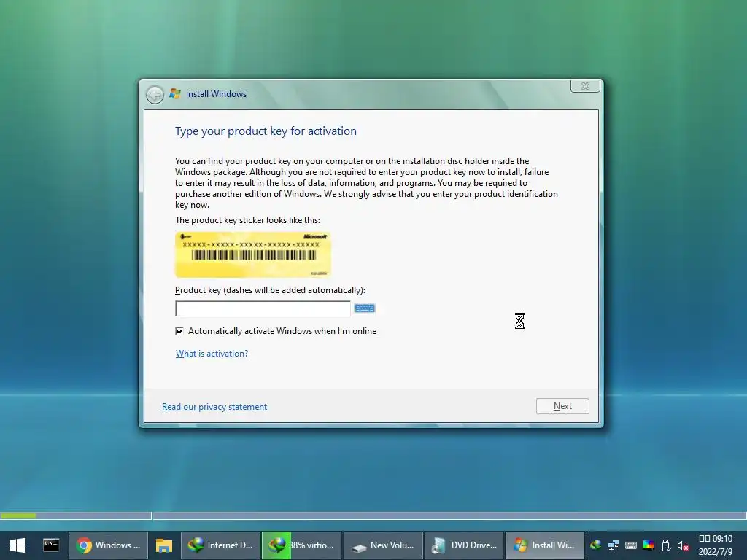Click the Windows flag icon in the dialog title
This screenshot has width=747, height=560.
(x=175, y=94)
